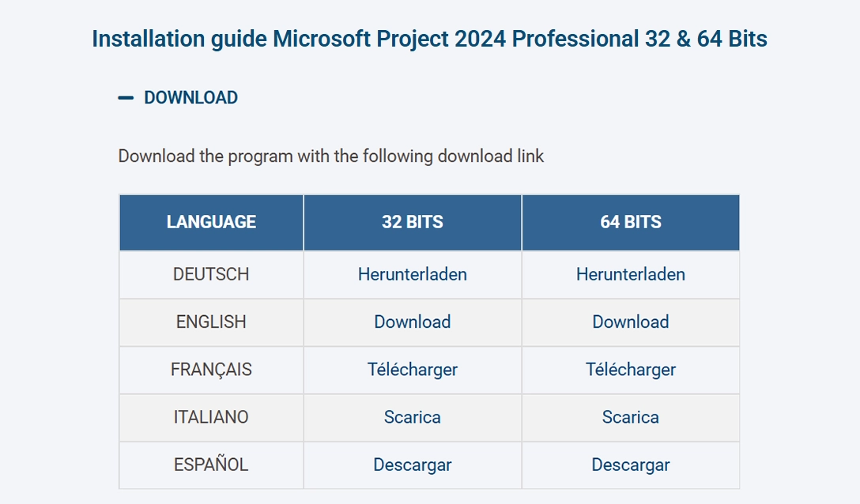Image resolution: width=860 pixels, height=504 pixels.
Task: Select Scarica link for 64 bits
Action: coord(630,417)
